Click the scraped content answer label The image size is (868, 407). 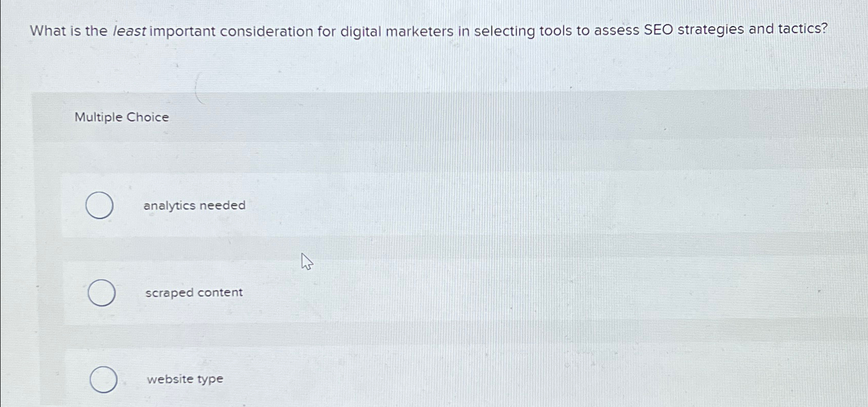tap(193, 292)
